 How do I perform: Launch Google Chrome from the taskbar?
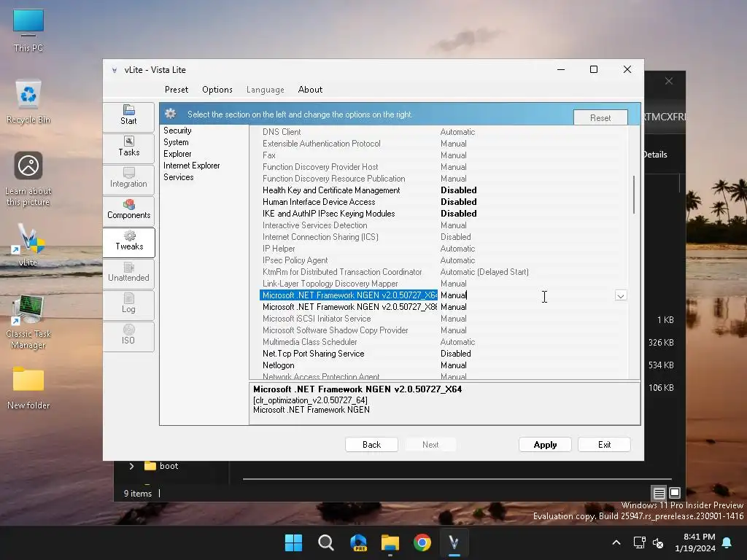(422, 542)
